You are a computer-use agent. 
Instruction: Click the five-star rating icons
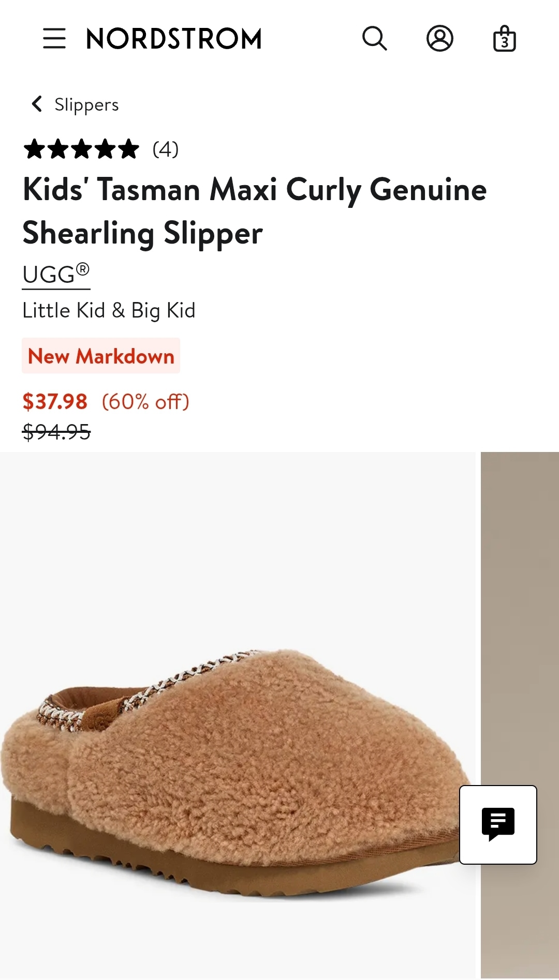[81, 149]
